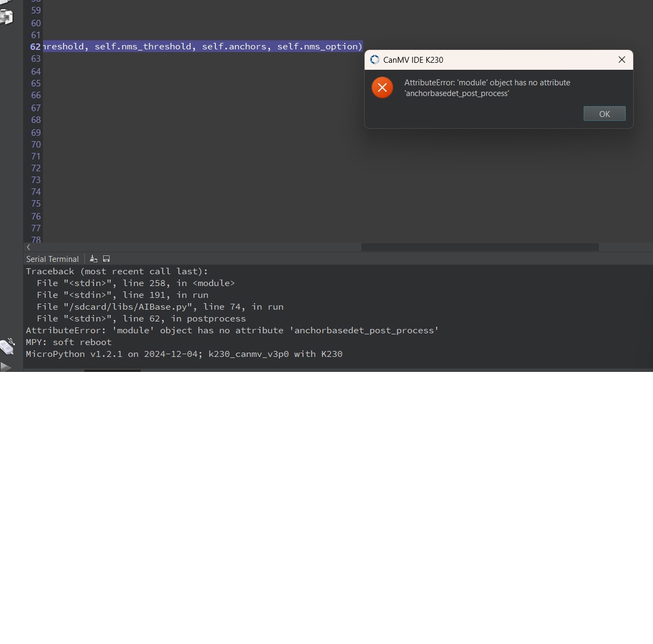Click the red error icon in the dialog
The width and height of the screenshot is (653, 644).
coord(382,87)
